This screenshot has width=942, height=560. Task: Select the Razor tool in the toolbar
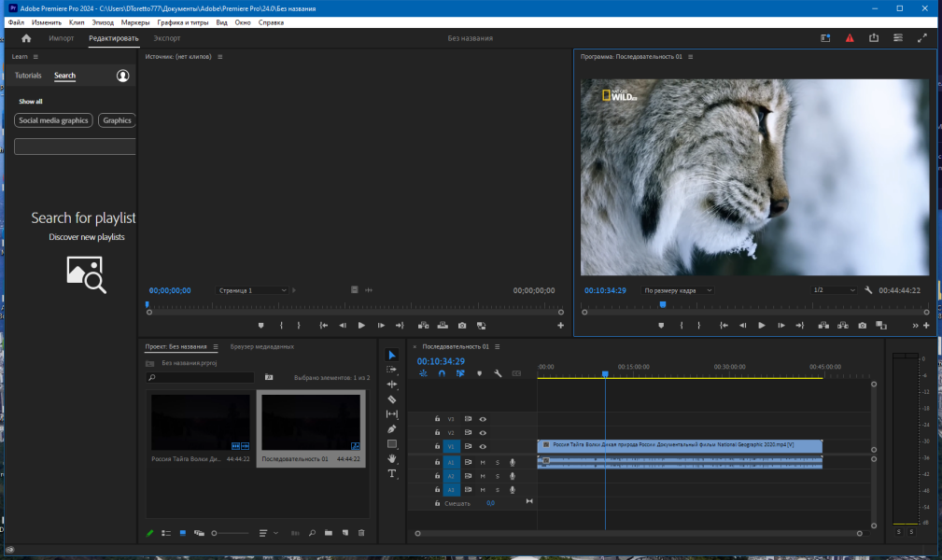click(x=392, y=399)
